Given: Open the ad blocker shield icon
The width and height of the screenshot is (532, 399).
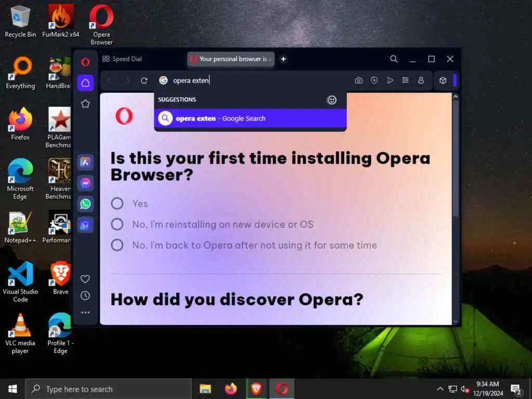Looking at the screenshot, I should [374, 81].
